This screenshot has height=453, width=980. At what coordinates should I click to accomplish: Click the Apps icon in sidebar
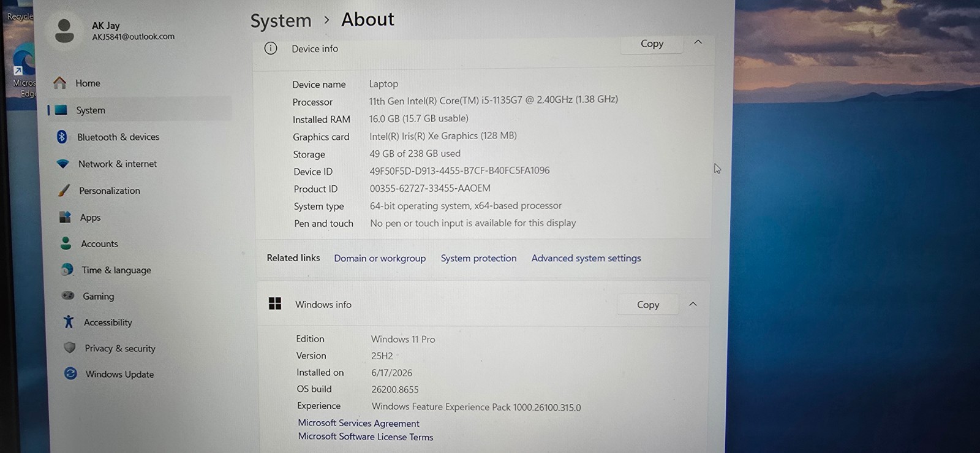(65, 217)
